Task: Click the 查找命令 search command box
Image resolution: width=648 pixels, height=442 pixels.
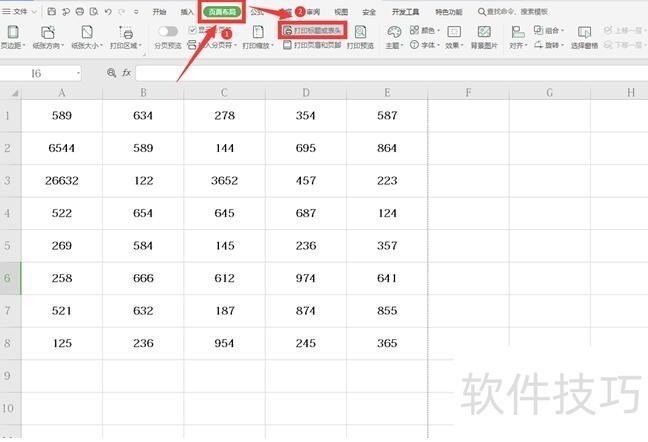Action: (x=512, y=12)
